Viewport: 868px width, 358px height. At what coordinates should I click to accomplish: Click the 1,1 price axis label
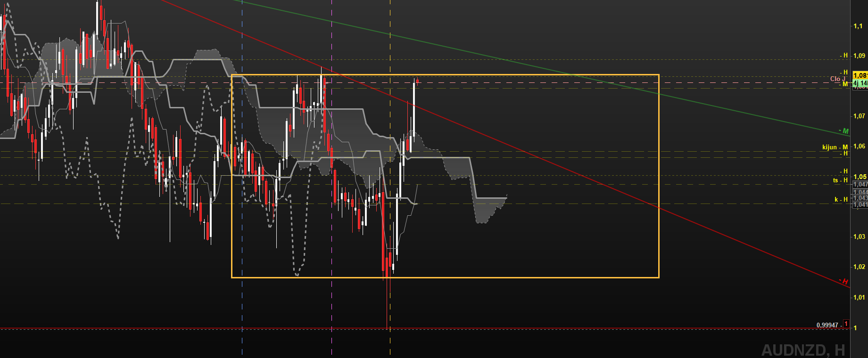[x=858, y=26]
